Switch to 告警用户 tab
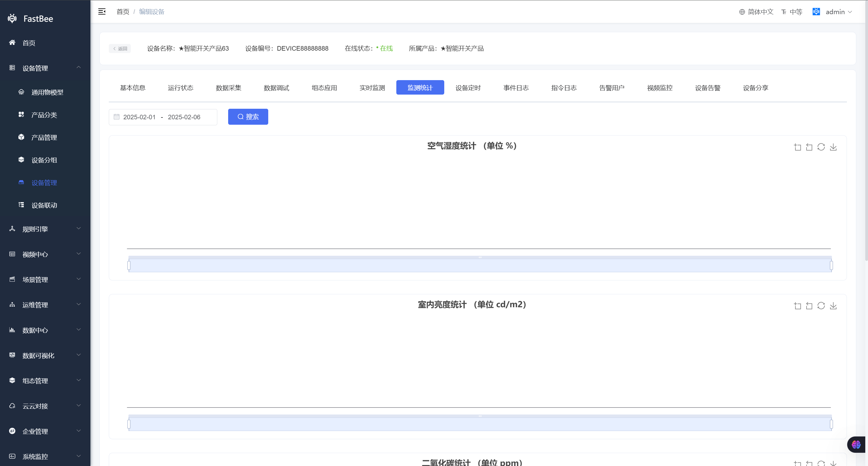The image size is (868, 466). pyautogui.click(x=612, y=88)
